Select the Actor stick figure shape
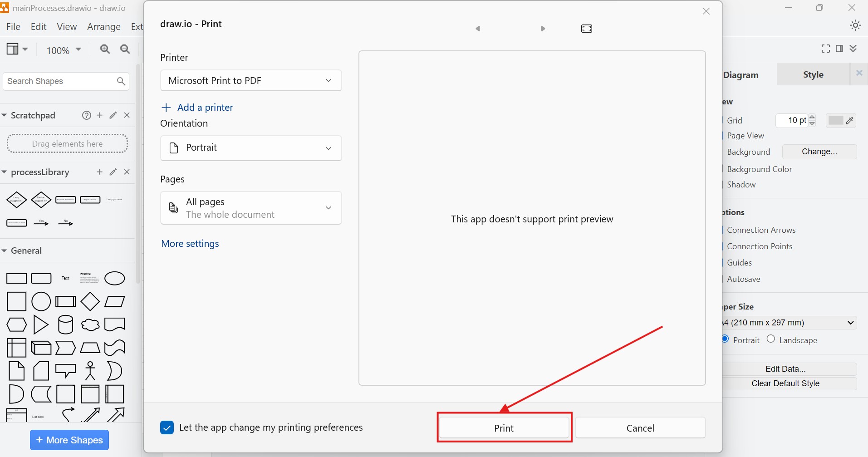Screen dimensions: 868x457 pyautogui.click(x=90, y=371)
